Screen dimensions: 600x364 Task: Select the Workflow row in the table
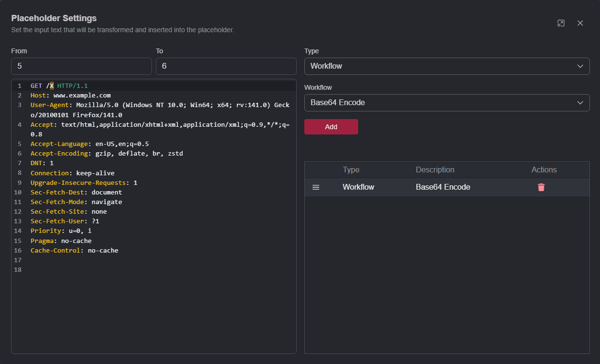point(409,187)
